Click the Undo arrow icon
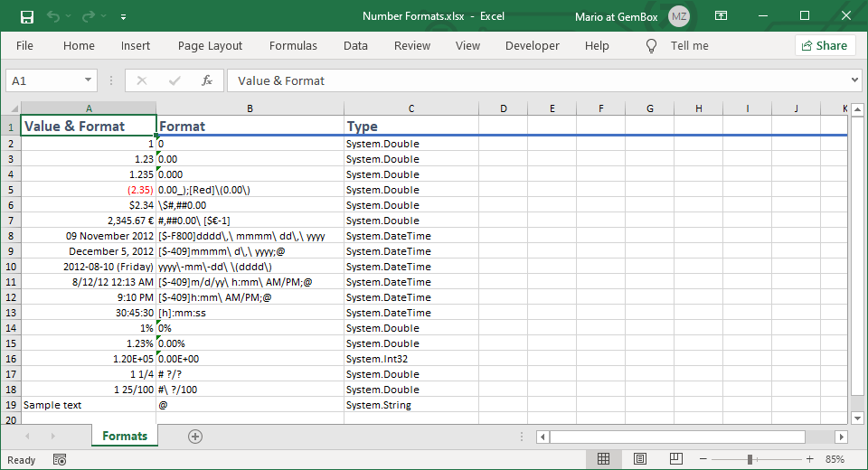 [x=53, y=16]
